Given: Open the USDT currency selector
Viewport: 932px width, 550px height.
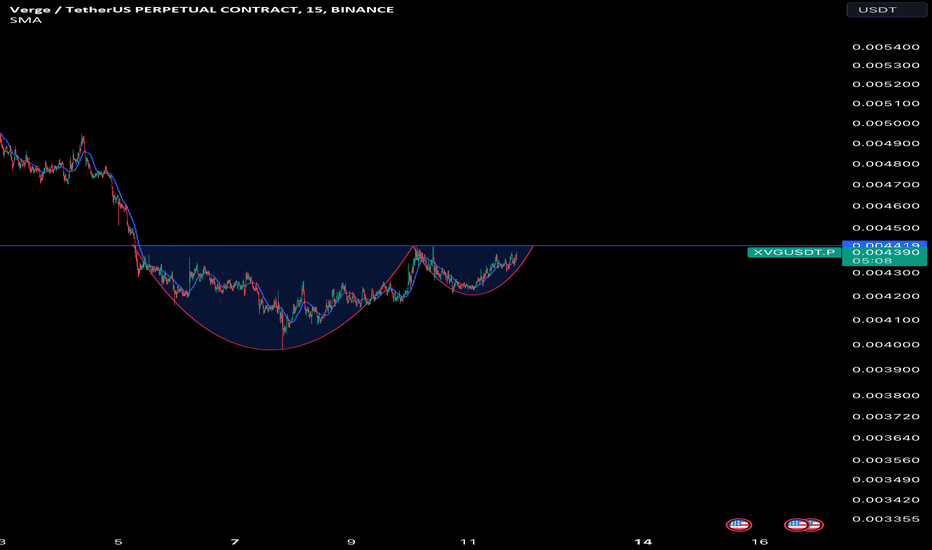Looking at the screenshot, I should [886, 10].
